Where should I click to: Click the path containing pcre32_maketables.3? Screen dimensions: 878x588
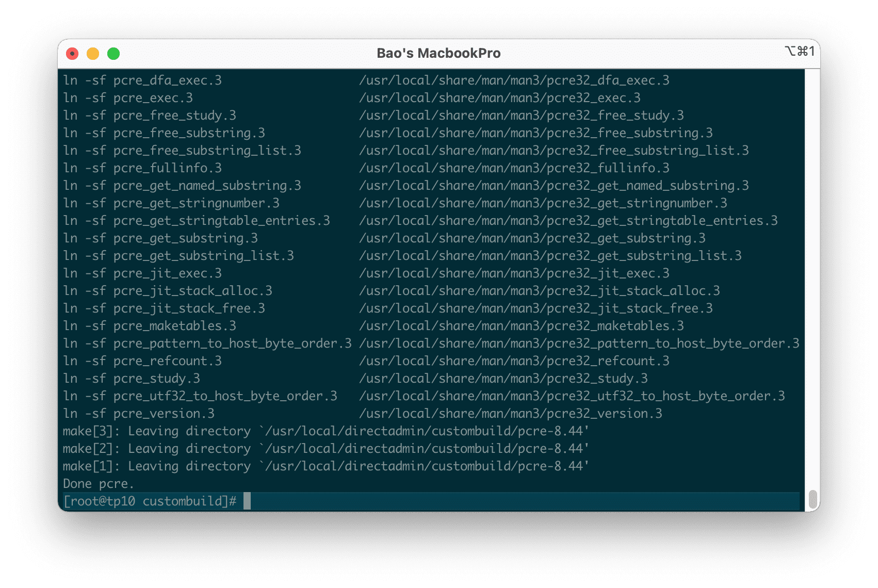tap(523, 325)
